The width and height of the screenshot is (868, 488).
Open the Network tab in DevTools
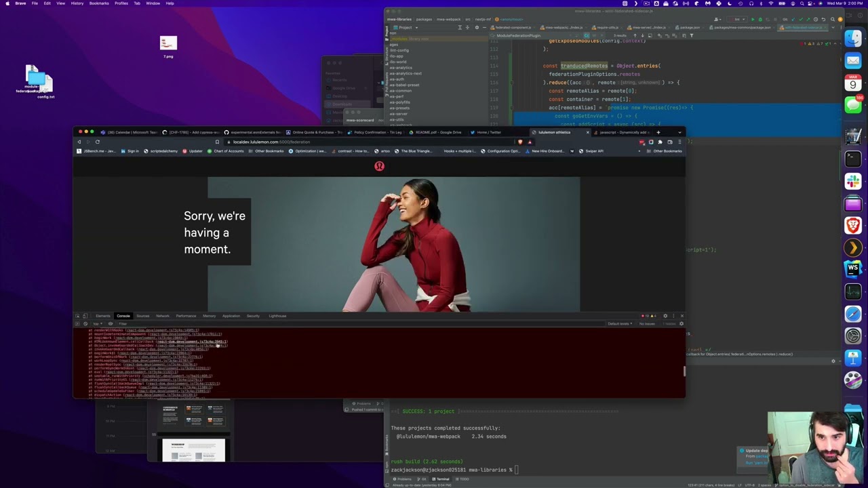tap(163, 316)
